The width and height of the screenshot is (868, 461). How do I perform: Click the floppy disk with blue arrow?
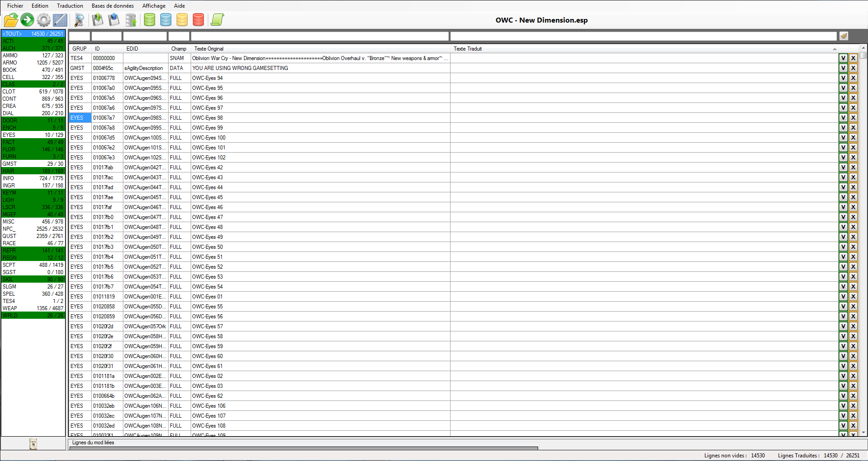click(114, 20)
